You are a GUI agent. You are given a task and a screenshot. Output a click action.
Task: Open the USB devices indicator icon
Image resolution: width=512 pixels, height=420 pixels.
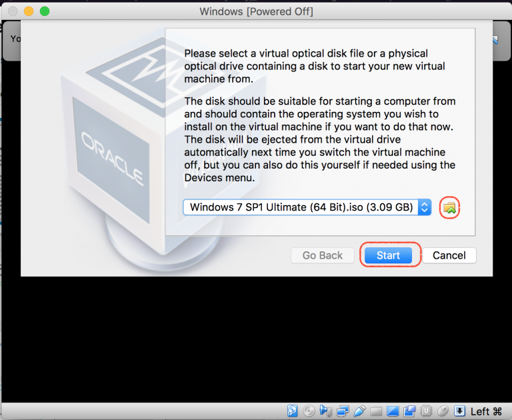[x=359, y=411]
